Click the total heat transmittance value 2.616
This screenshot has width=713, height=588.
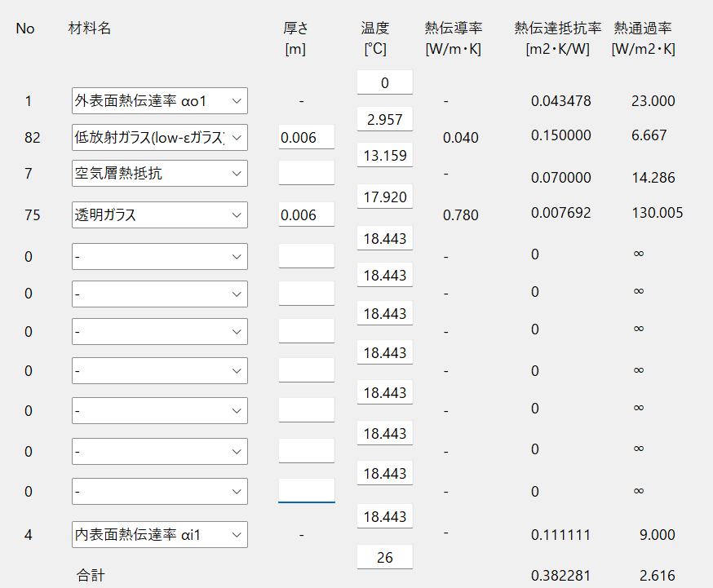(657, 576)
